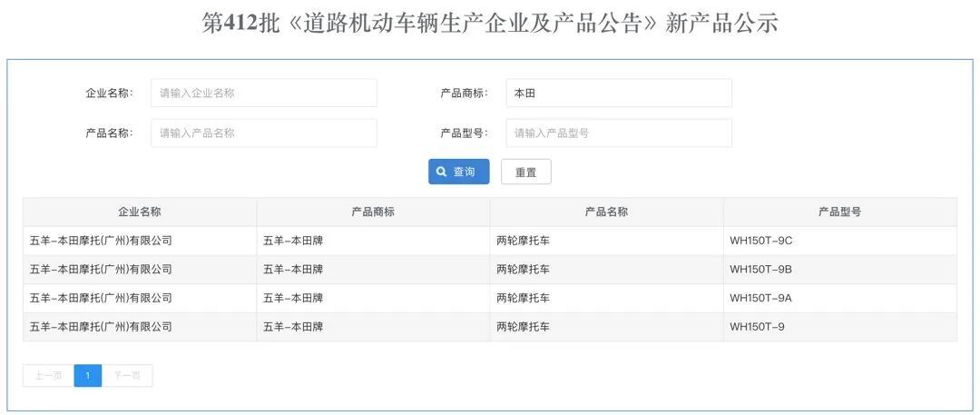The height and width of the screenshot is (415, 980).
Task: Click the 产品型号 column header
Action: tap(840, 212)
